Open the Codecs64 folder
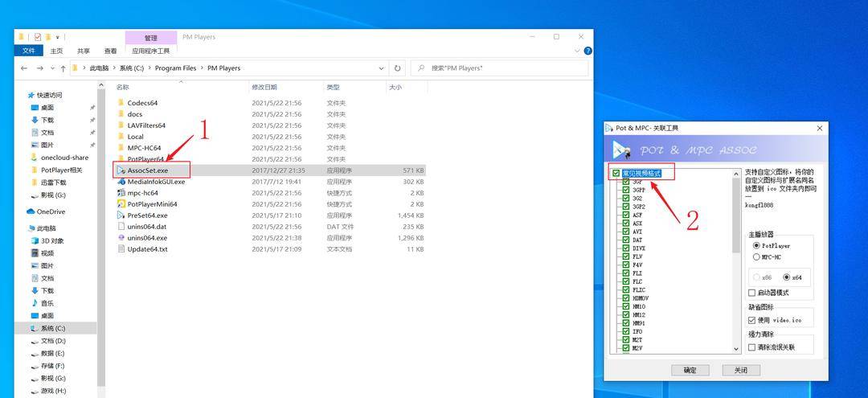The height and width of the screenshot is (398, 868). tap(142, 103)
